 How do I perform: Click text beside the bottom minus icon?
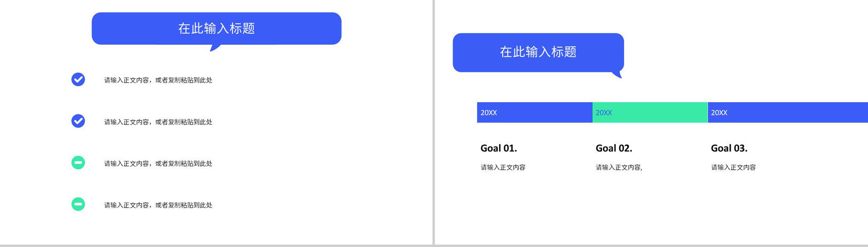(158, 205)
